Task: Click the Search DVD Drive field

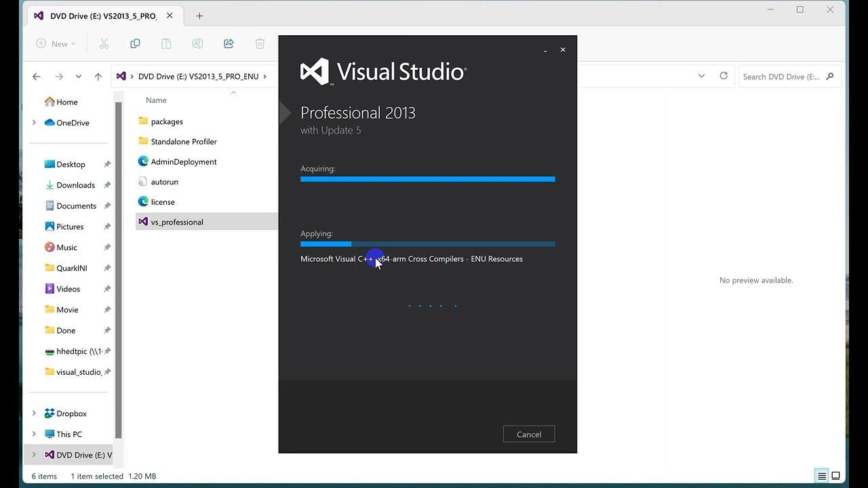Action: pyautogui.click(x=789, y=77)
